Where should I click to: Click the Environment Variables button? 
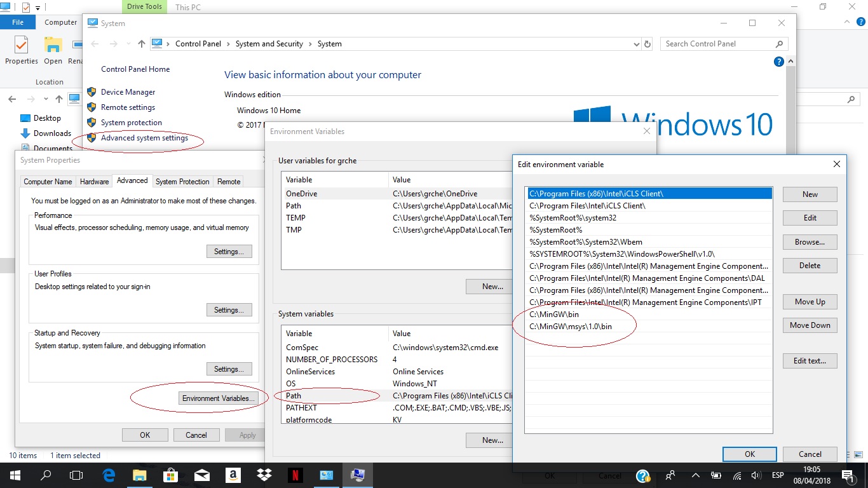(x=218, y=398)
